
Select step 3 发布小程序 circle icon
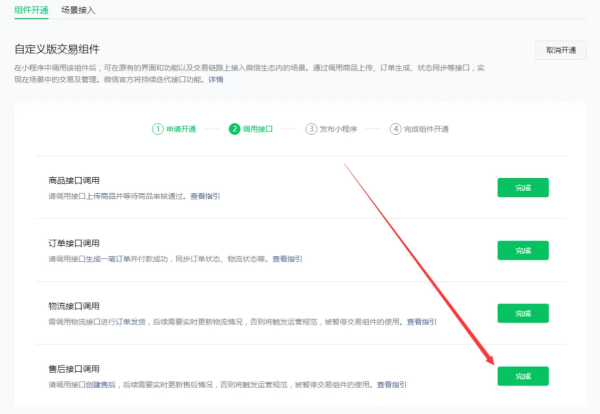(x=311, y=129)
